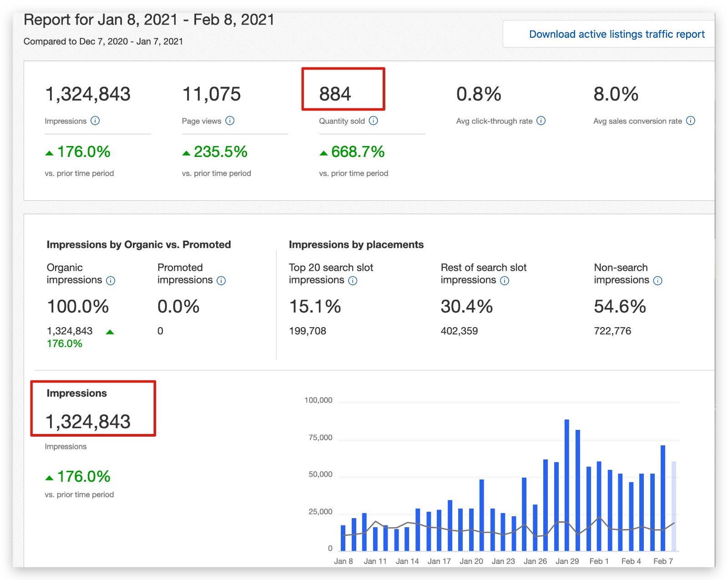728x580 pixels.
Task: Select the 11,075 Page views metric
Action: point(211,94)
